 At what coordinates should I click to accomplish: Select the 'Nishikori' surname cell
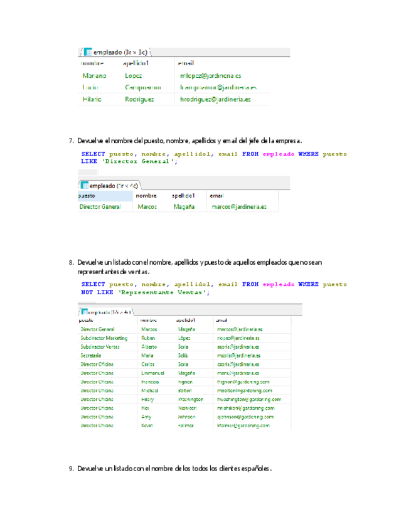pos(188,408)
